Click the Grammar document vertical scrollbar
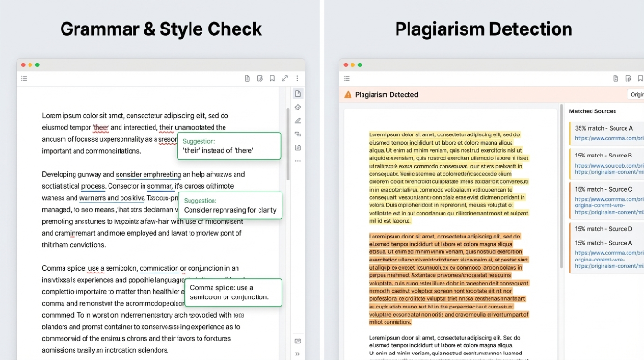The image size is (644, 360). pos(288,144)
